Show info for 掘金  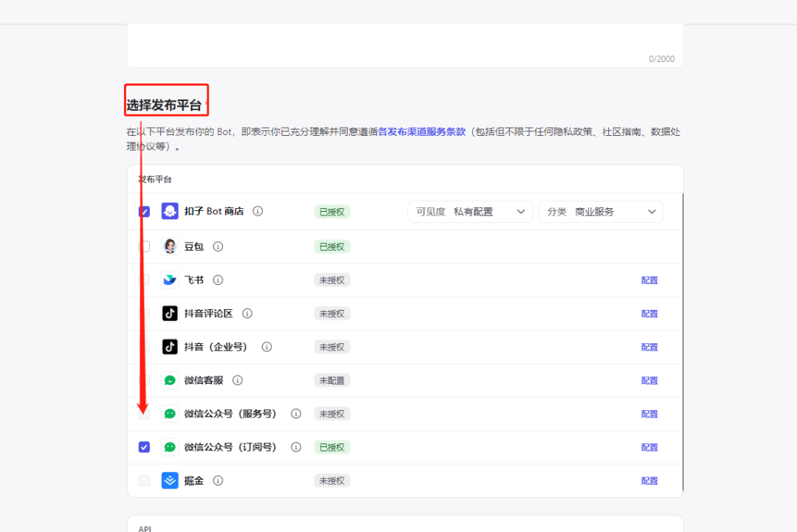tap(218, 480)
